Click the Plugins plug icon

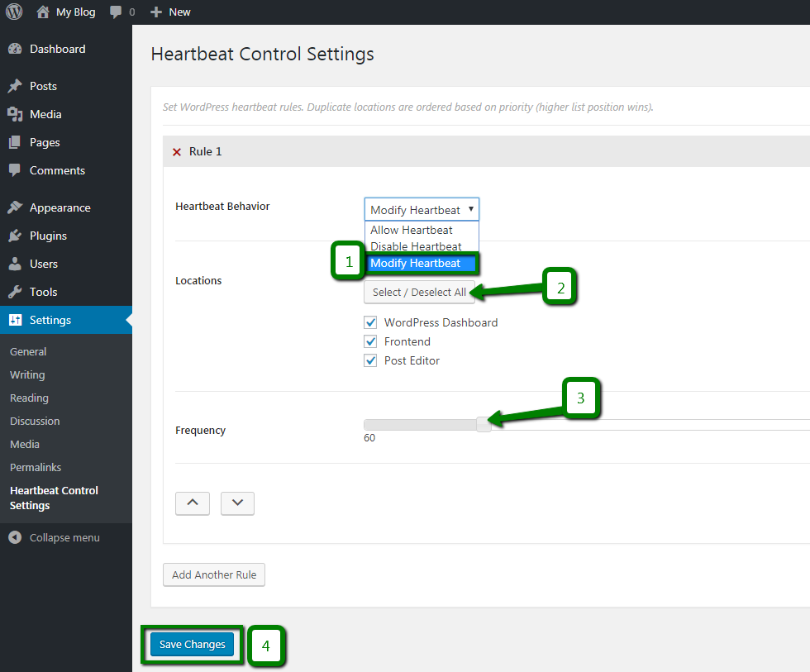(x=15, y=236)
